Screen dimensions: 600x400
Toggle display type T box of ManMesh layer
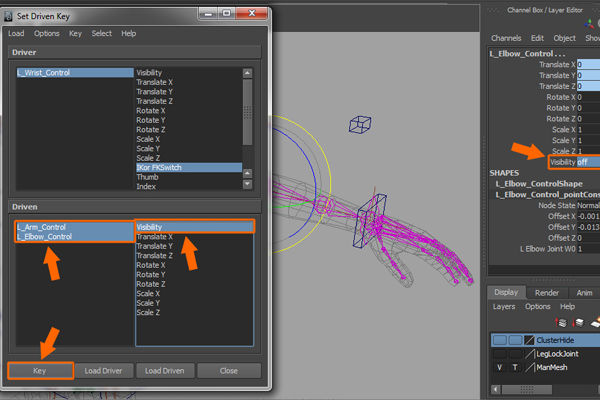tap(515, 367)
